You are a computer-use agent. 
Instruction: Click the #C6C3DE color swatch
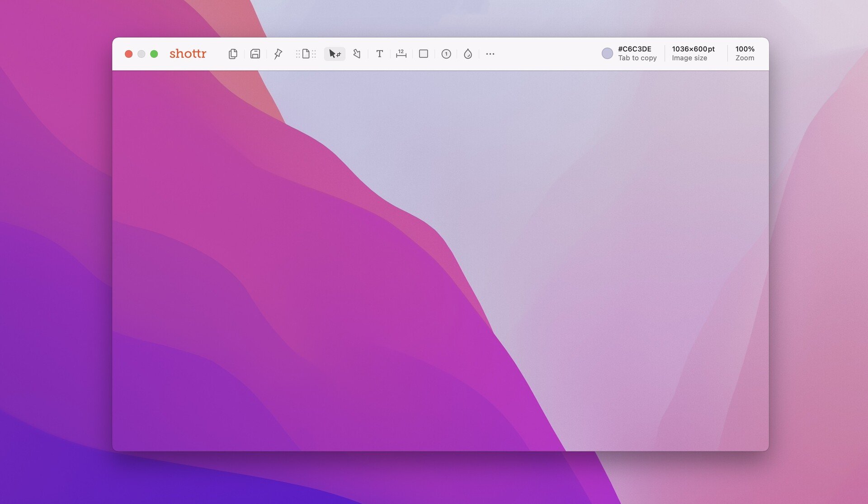pos(607,53)
